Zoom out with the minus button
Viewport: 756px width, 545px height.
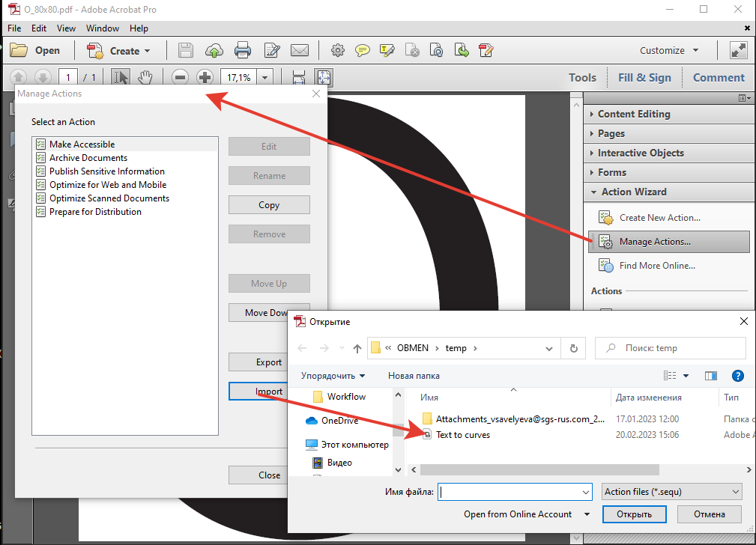click(181, 77)
